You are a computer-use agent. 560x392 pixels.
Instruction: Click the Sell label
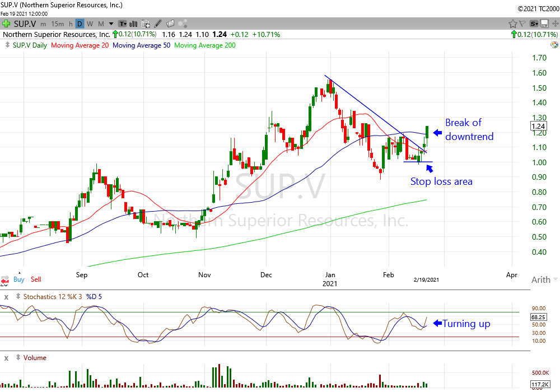pos(36,279)
